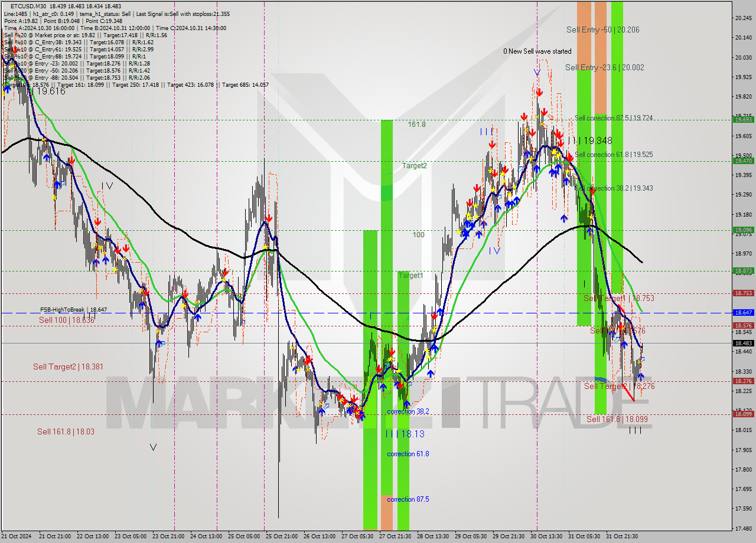Click the green 'Target1' label
Screen dimensions: 756x543
(410, 276)
